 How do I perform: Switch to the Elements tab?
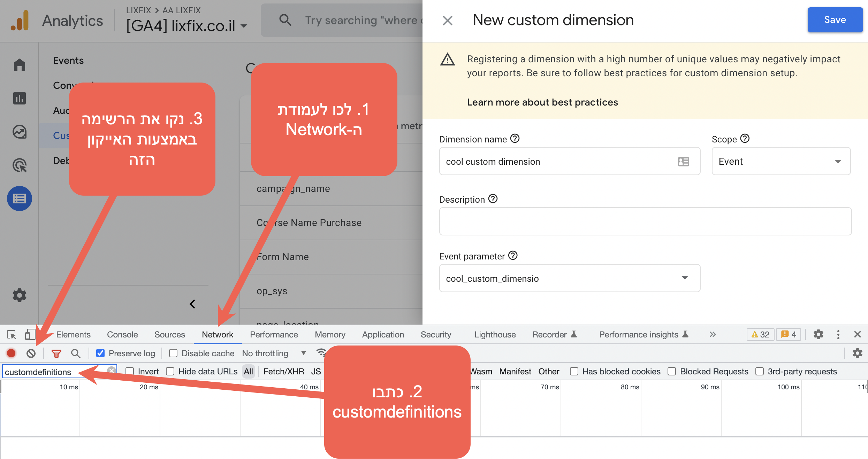coord(73,335)
